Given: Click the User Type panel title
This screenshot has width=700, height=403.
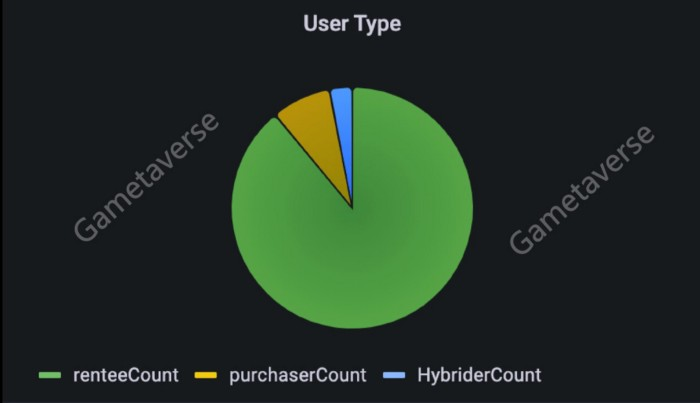Looking at the screenshot, I should click(352, 24).
